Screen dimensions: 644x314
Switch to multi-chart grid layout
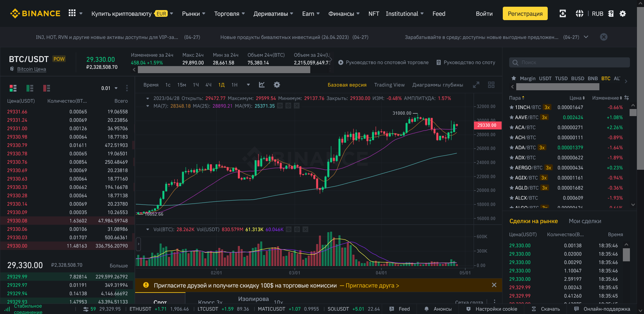coord(491,85)
